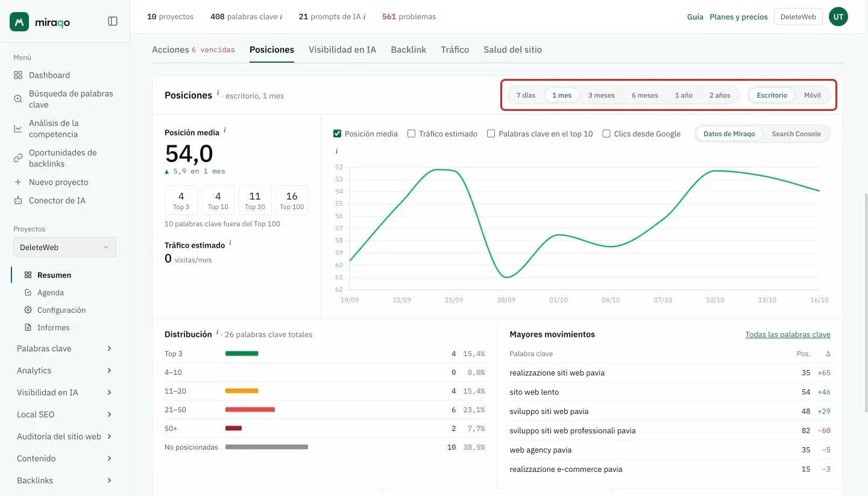
Task: Enable the Tráfico estimado chart checkbox
Action: 412,134
